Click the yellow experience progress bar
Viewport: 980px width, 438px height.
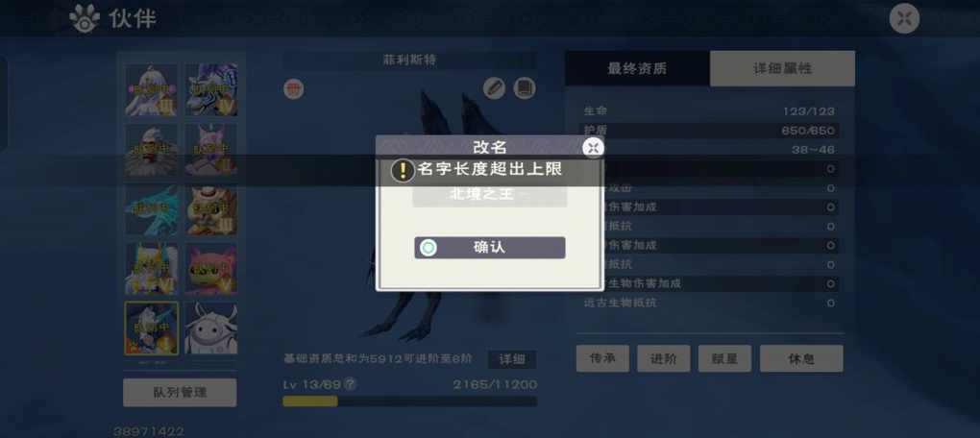tap(409, 401)
